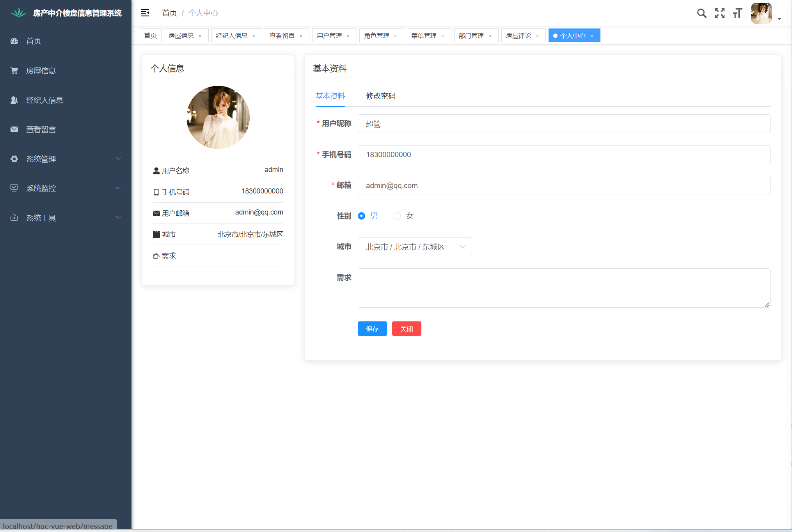
Task: Toggle fullscreen mode icon
Action: tap(719, 13)
